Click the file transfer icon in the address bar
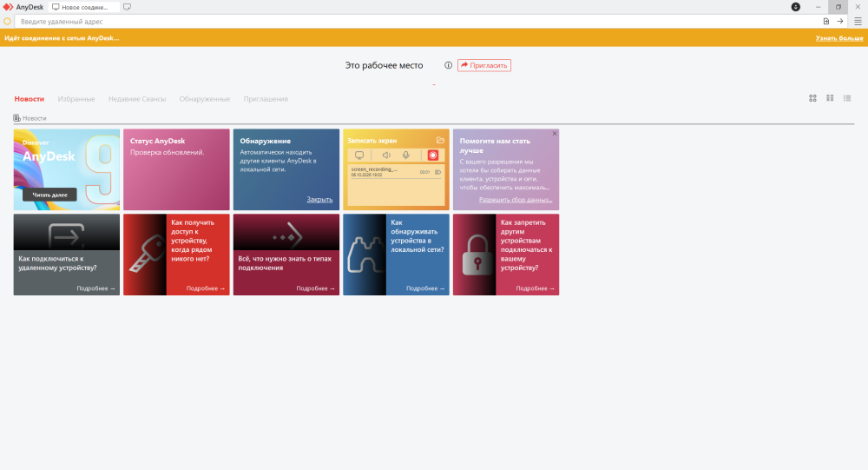868x470 pixels. 826,21
